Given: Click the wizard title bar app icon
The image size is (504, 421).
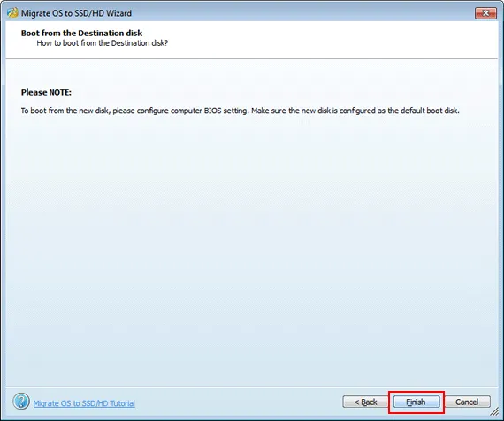Looking at the screenshot, I should click(12, 13).
